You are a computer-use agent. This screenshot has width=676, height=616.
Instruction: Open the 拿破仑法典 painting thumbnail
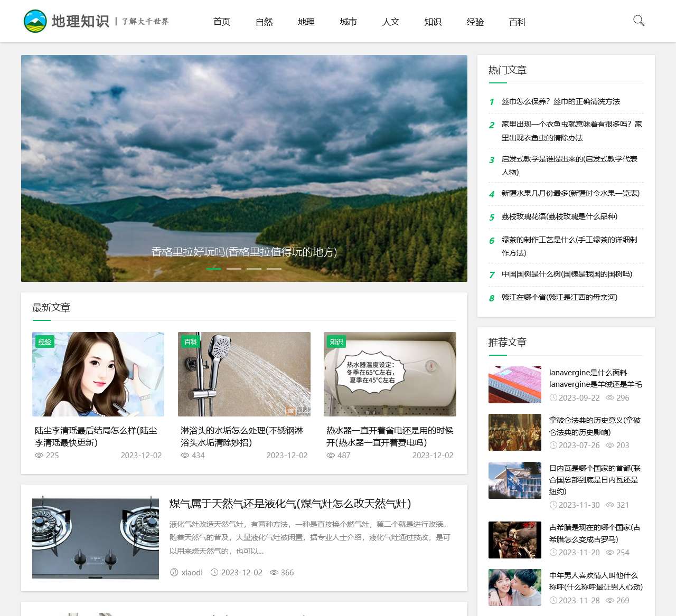tap(515, 432)
